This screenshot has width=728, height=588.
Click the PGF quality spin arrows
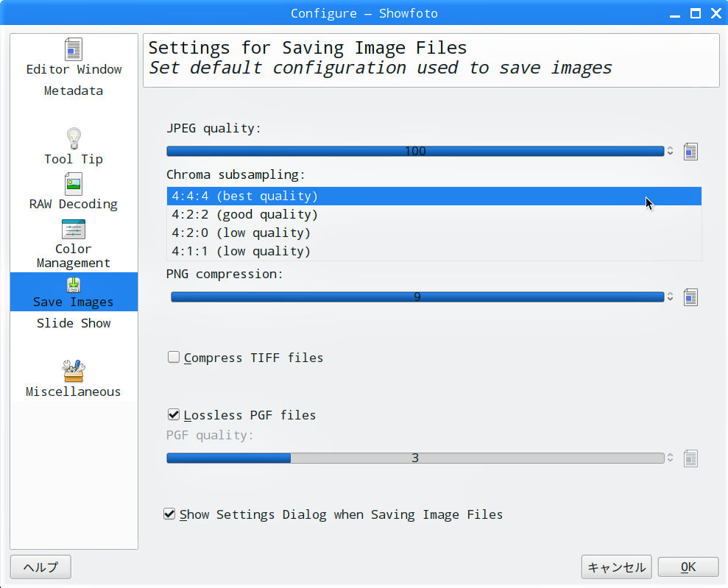(670, 458)
